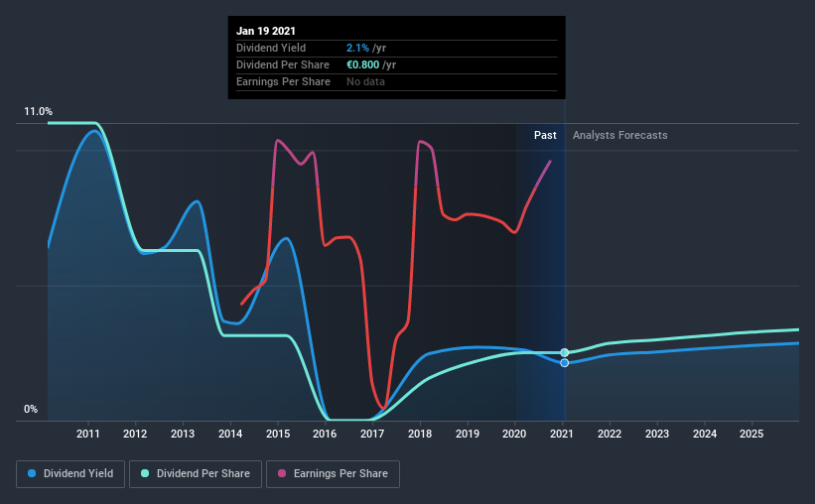This screenshot has height=504, width=815.
Task: Click the Analysts Forecasts label
Action: coord(620,135)
